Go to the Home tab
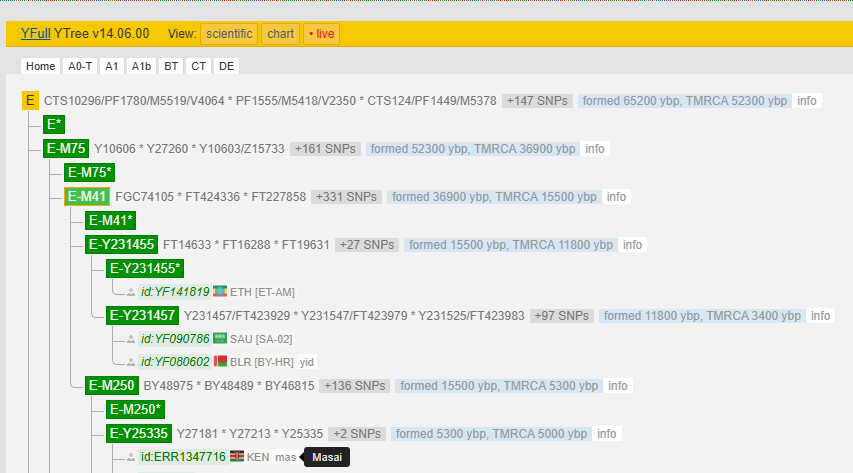 pos(40,66)
